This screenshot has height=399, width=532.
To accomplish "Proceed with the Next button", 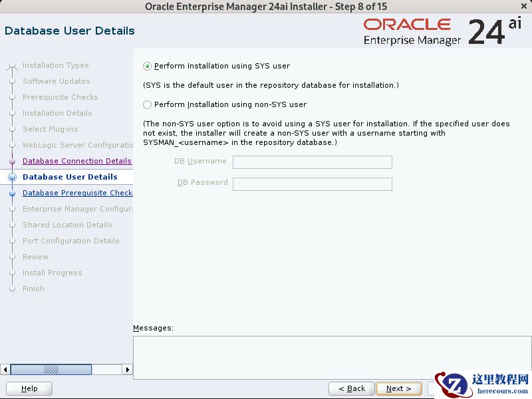I will click(x=398, y=388).
